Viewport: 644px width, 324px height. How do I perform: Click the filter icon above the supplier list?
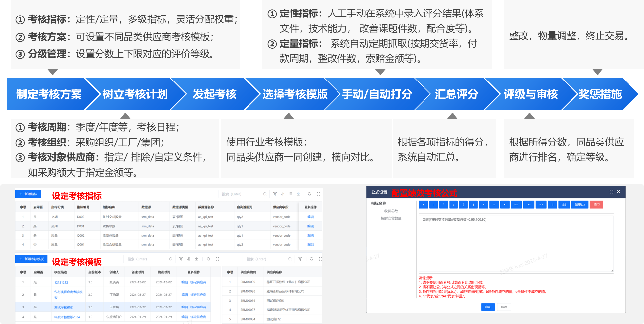pyautogui.click(x=300, y=259)
